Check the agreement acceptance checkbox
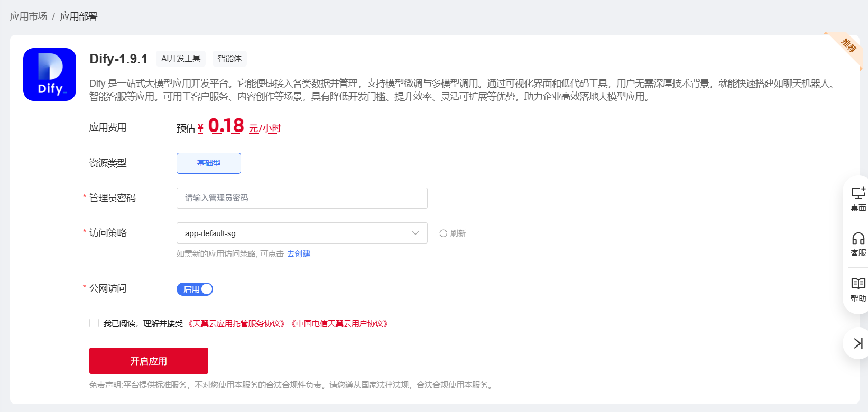The width and height of the screenshot is (868, 412). (94, 323)
